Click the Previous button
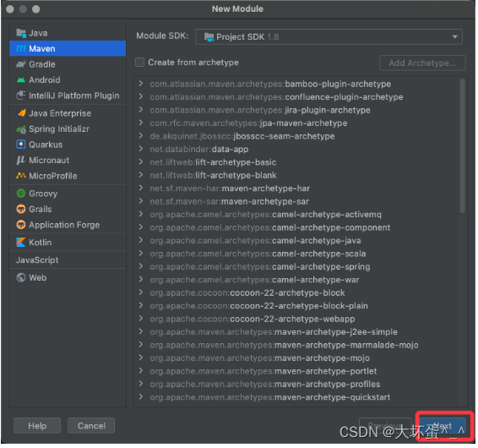 pos(385,426)
